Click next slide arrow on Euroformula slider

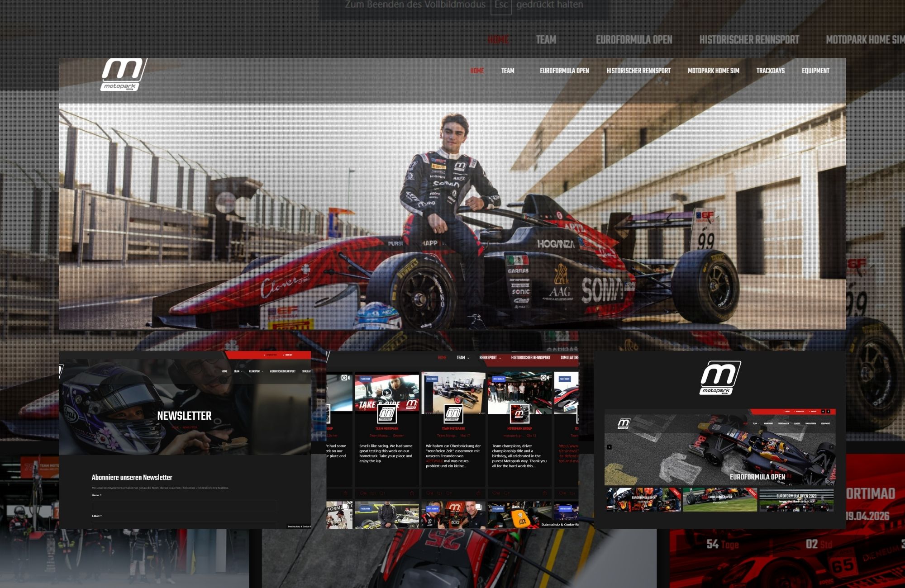(x=831, y=447)
